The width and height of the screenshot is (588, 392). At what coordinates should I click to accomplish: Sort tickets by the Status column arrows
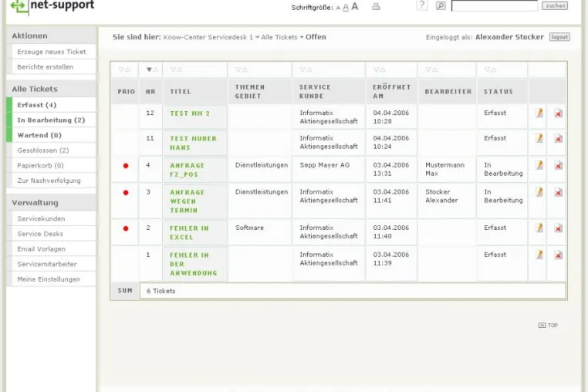tap(490, 69)
